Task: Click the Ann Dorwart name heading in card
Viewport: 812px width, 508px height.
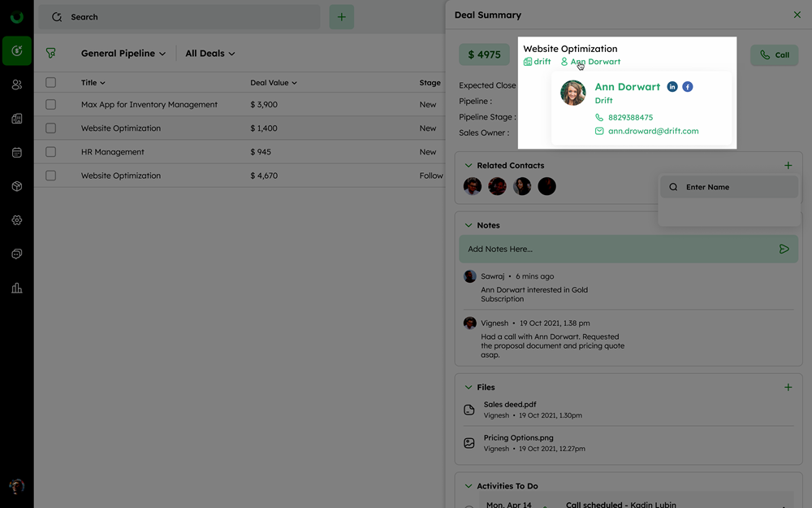Action: pos(627,87)
